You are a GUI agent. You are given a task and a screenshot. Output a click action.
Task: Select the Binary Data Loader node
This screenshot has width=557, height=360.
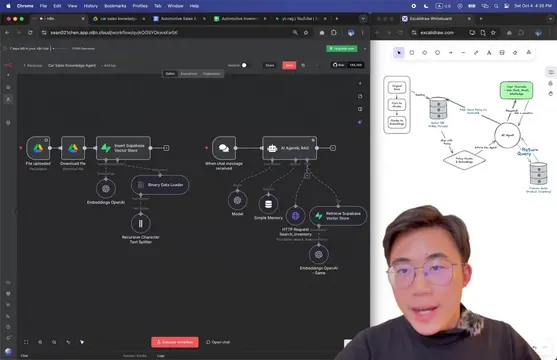tap(160, 185)
